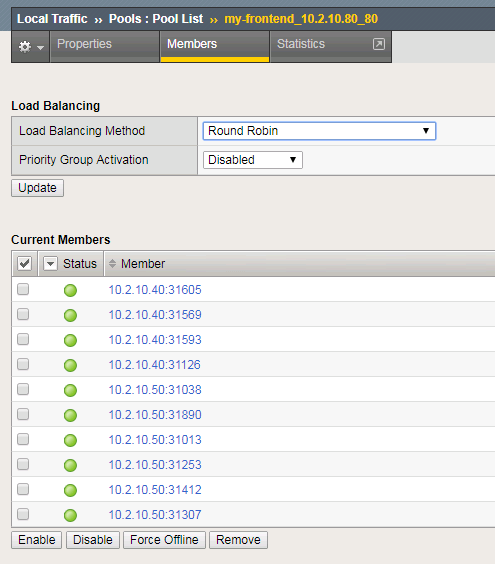The height and width of the screenshot is (564, 495).
Task: Check the box for member 10.2.10.50:31253
Action: 23,464
